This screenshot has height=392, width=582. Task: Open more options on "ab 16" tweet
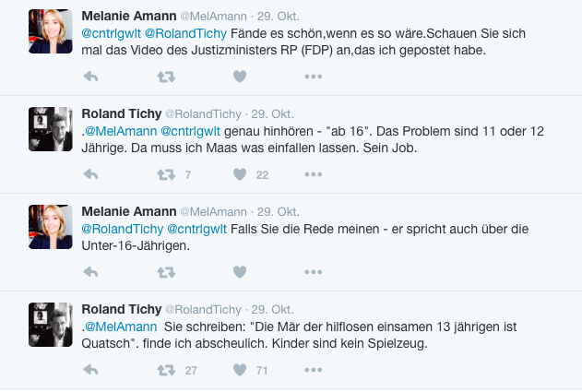313,174
